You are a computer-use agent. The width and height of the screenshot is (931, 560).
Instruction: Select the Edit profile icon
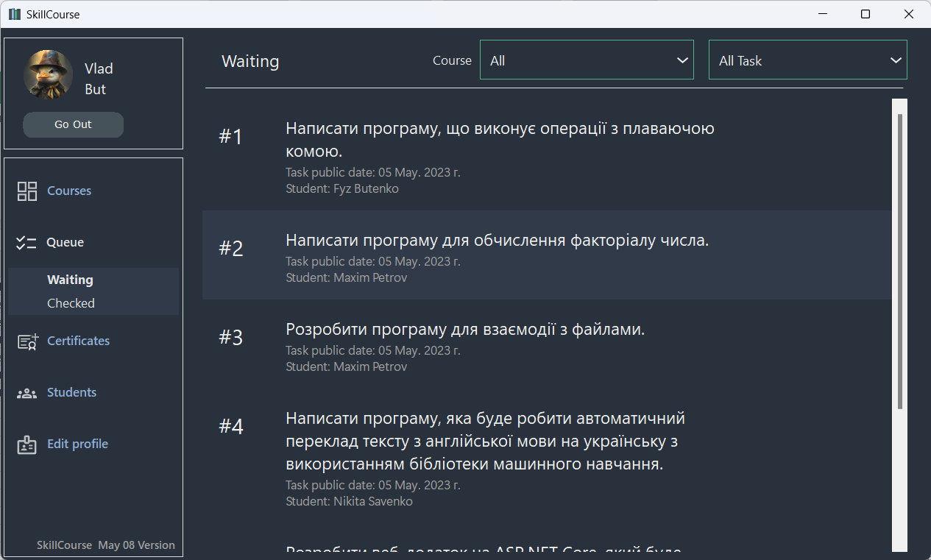click(x=26, y=444)
